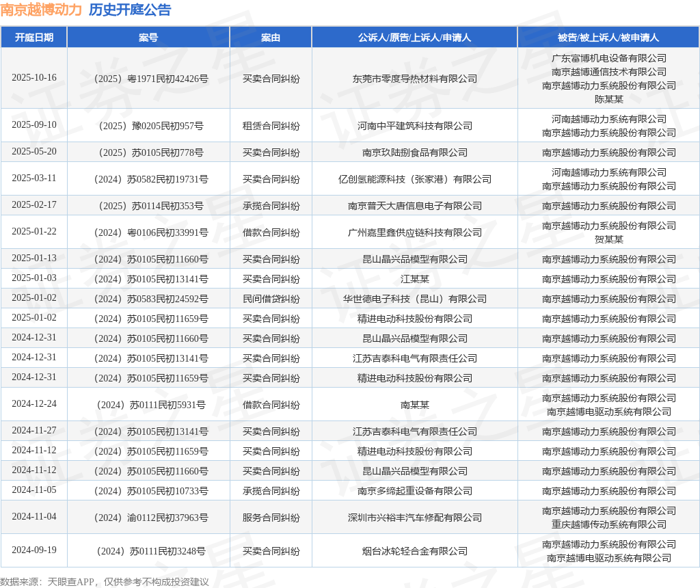The image size is (700, 588).
Task: Click plaintiff 东莞市零度导热材料有限公司
Action: tap(414, 79)
